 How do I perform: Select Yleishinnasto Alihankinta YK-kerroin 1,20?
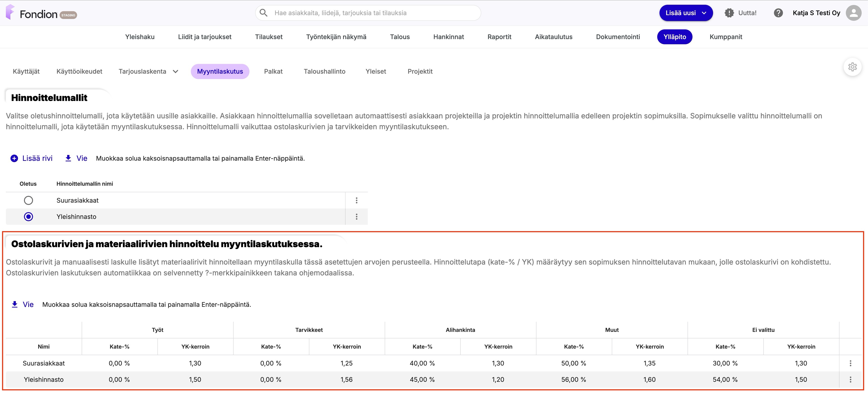[x=498, y=379]
